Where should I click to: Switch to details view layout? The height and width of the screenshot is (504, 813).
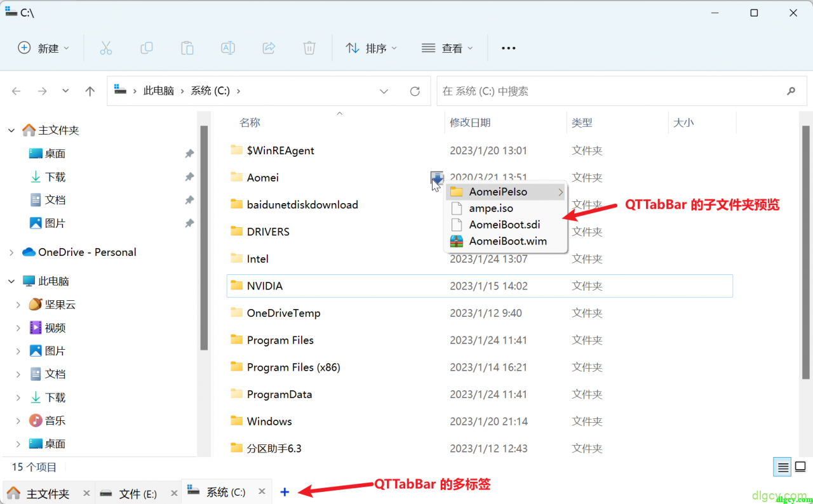[783, 468]
